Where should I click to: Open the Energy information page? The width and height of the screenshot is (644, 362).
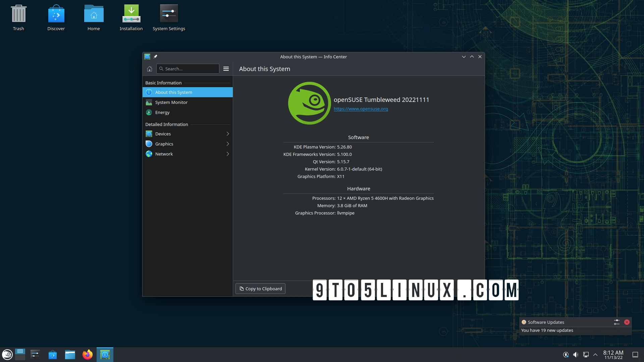coord(162,112)
